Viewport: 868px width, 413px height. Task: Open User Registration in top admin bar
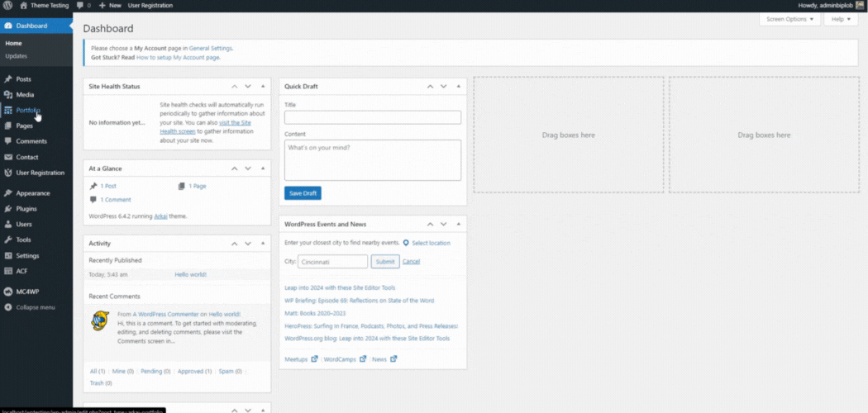pyautogui.click(x=150, y=6)
